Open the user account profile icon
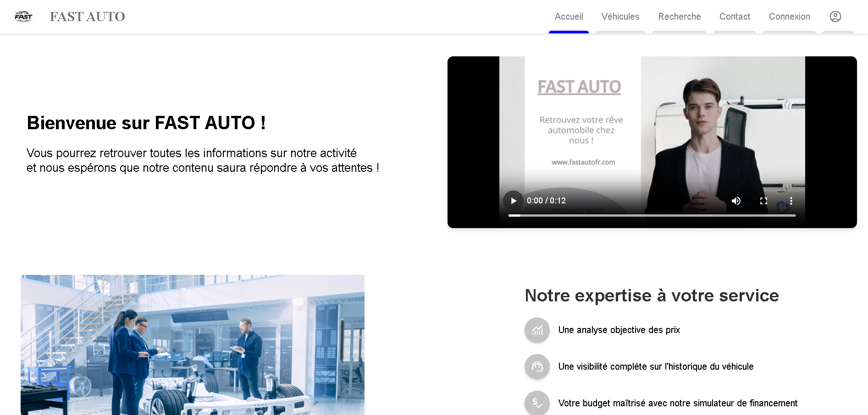This screenshot has width=868, height=415. (x=835, y=16)
